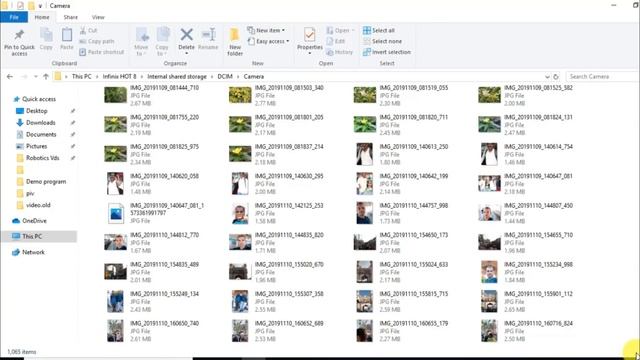Select OneDrive in navigation pane
The width and height of the screenshot is (640, 360).
pos(34,221)
